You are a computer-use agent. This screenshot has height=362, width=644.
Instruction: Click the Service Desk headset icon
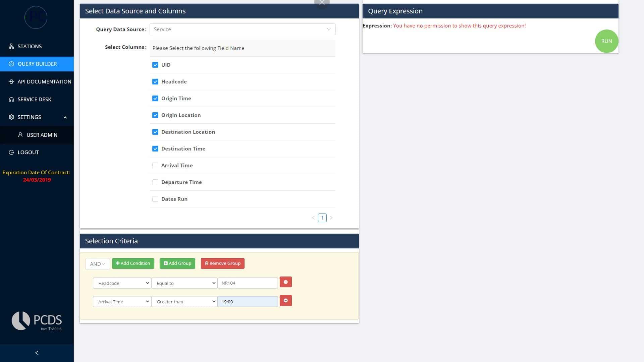(11, 99)
